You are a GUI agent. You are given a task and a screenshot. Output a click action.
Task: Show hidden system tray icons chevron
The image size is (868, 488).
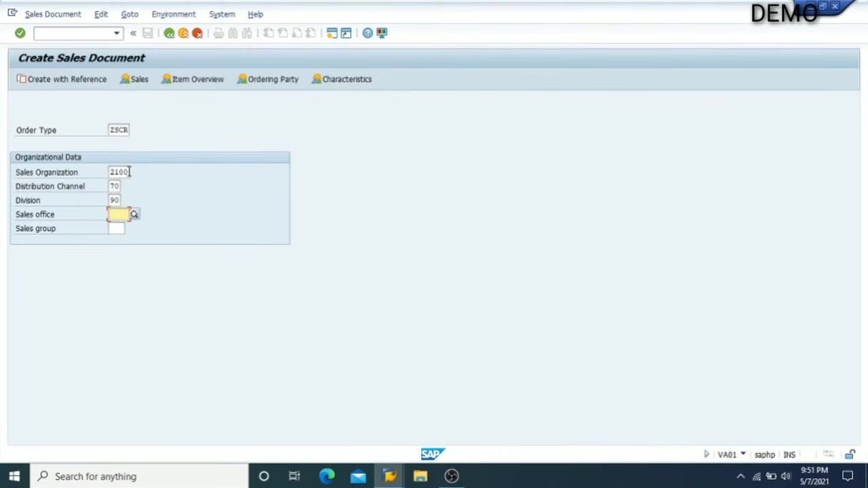coord(741,476)
